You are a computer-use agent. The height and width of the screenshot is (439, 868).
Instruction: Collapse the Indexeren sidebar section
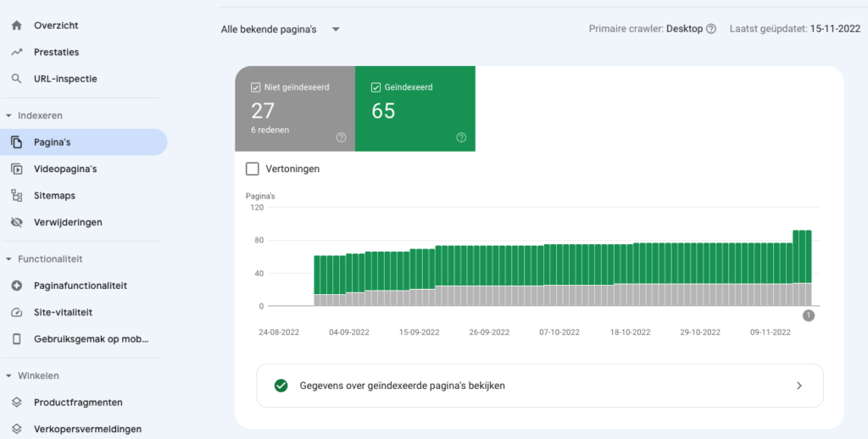8,115
